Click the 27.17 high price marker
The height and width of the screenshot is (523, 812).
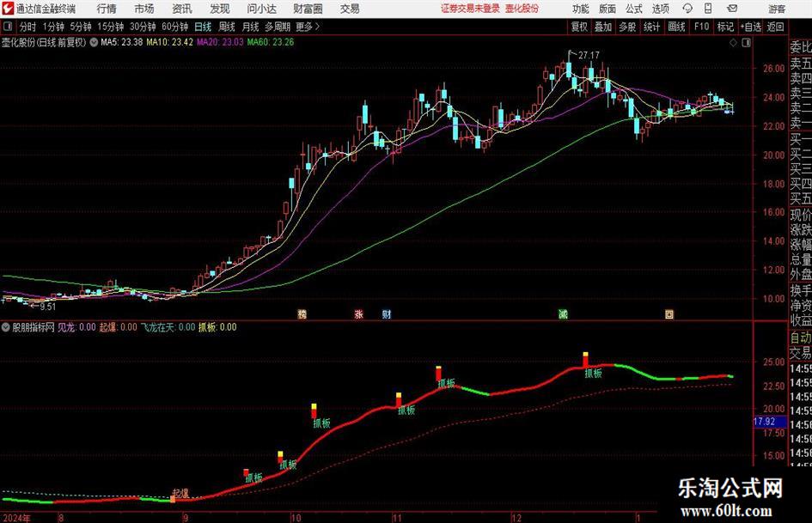589,55
